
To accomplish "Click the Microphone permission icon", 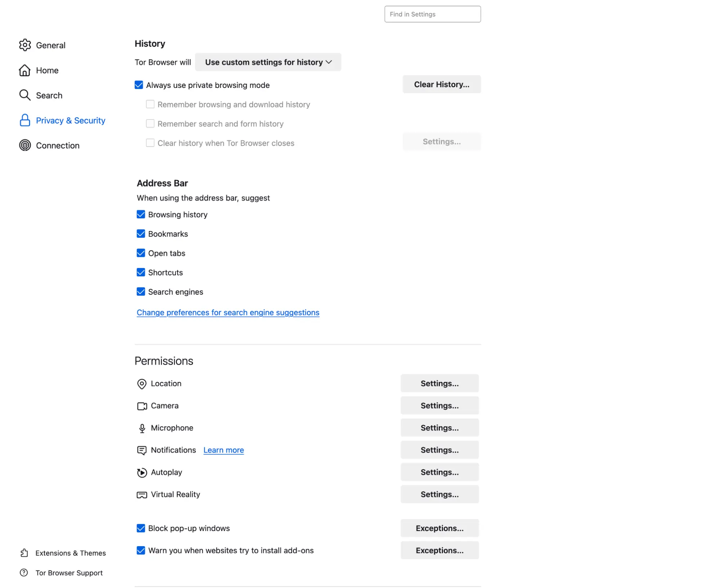I will [x=142, y=428].
